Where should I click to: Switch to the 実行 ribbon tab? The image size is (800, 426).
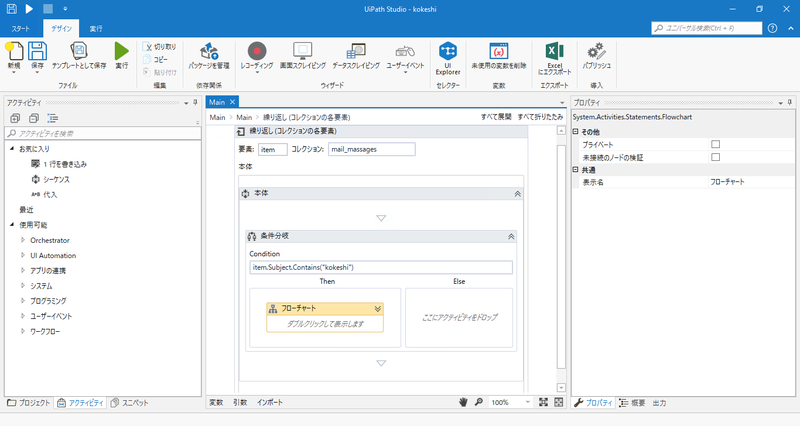(x=96, y=29)
